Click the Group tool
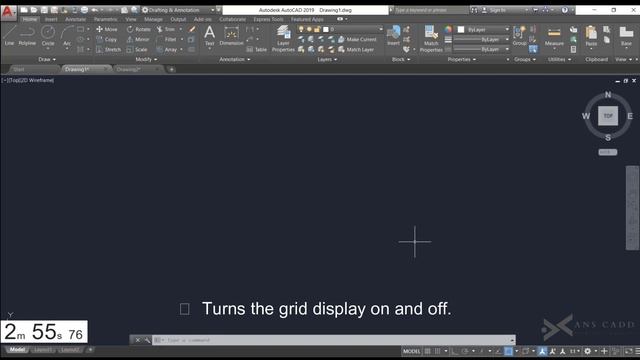This screenshot has height=360, width=640. [519, 36]
